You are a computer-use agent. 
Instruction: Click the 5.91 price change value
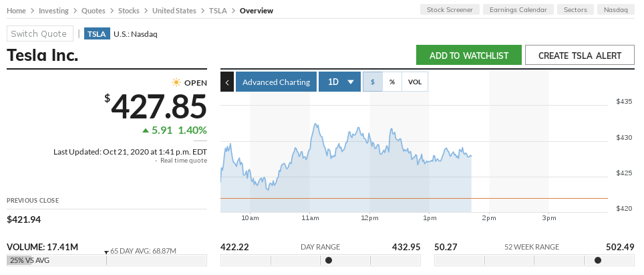coord(163,130)
